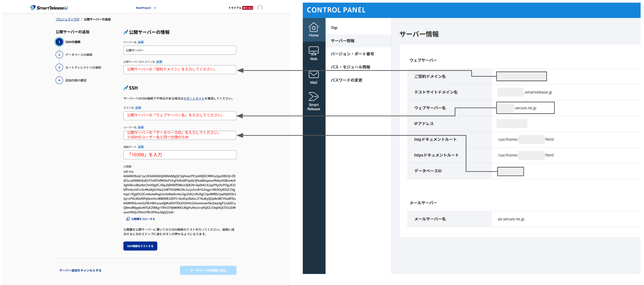644x285 pixels.
Task: Click the copy public key icon
Action: pyautogui.click(x=128, y=219)
